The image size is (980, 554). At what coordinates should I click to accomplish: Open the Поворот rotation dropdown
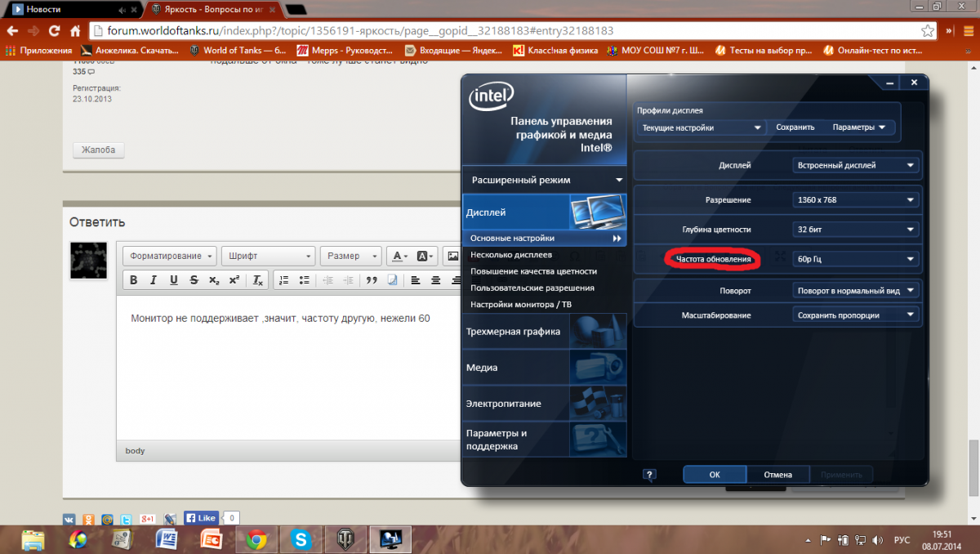point(856,290)
